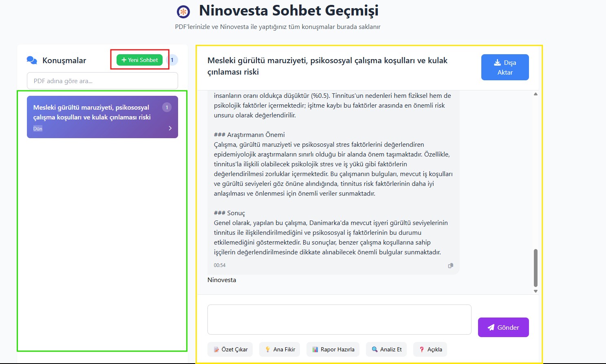The image size is (606, 364).
Task: Expand conversation using the chevron arrow
Action: click(170, 128)
